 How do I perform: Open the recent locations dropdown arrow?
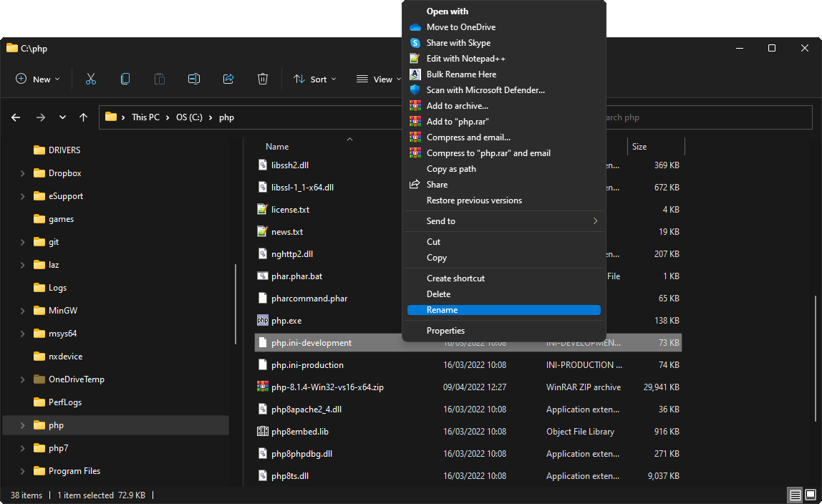tap(62, 117)
